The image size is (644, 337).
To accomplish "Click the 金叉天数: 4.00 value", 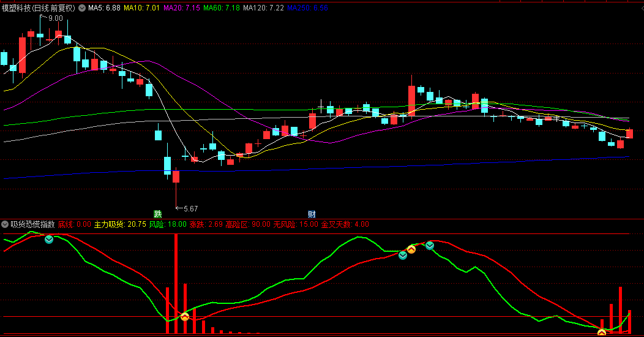I will 345,224.
